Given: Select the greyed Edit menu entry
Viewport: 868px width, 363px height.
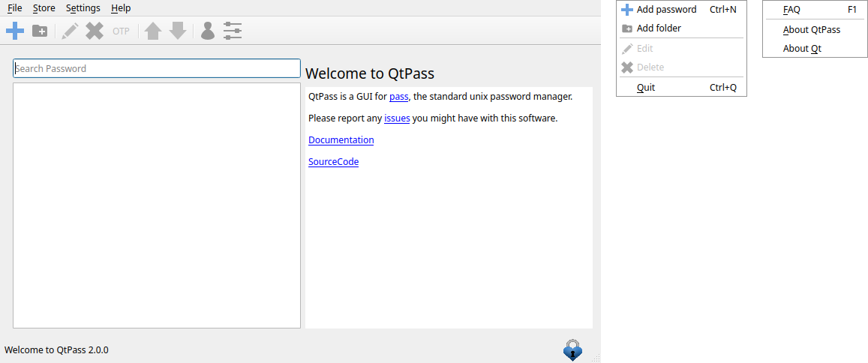Looking at the screenshot, I should [x=681, y=49].
